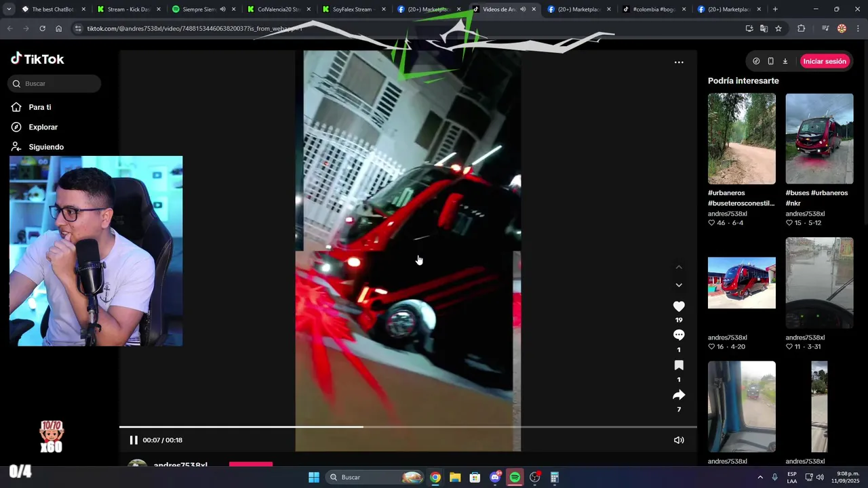Click the download desktop app icon

pyautogui.click(x=785, y=61)
